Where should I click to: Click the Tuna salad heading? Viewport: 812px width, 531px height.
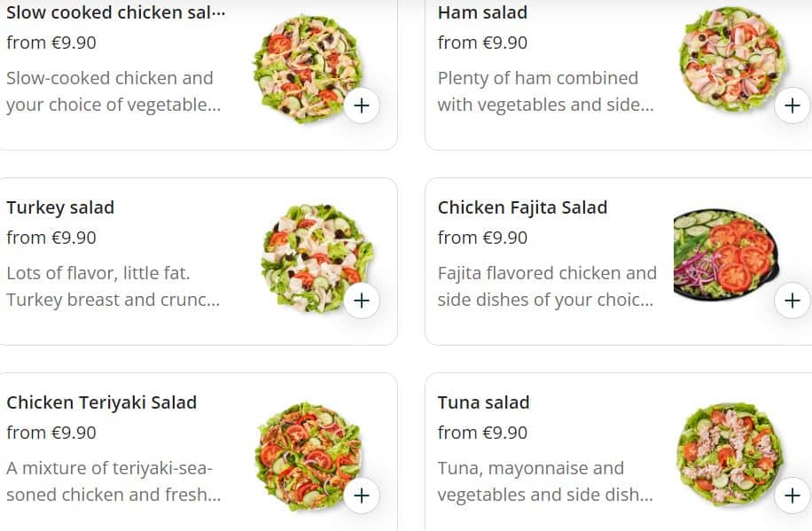click(483, 402)
